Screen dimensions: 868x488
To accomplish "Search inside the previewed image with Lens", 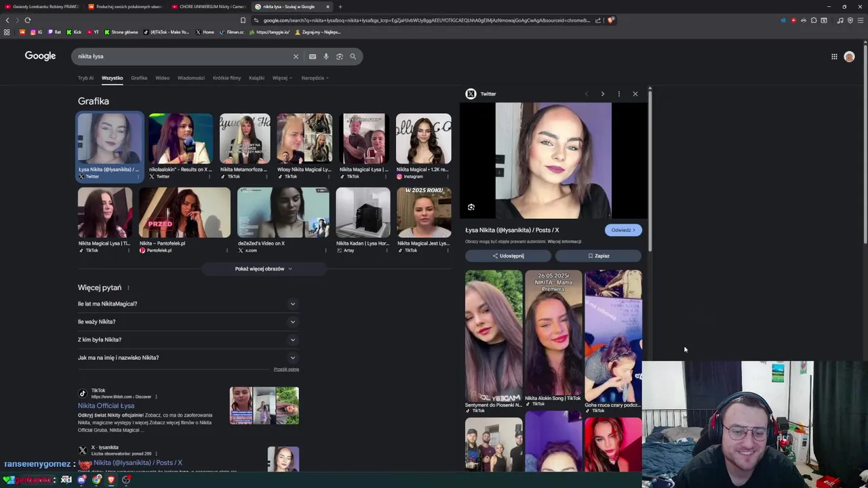I will (x=471, y=207).
